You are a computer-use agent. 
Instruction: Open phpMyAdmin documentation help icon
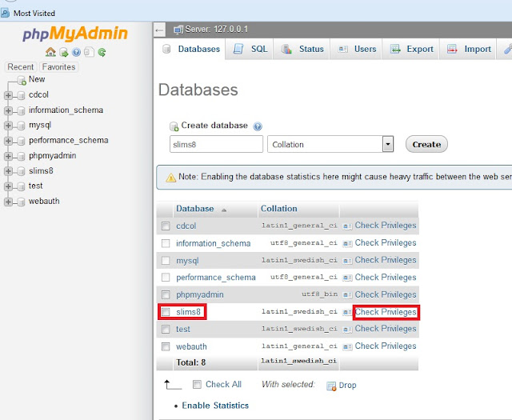77,52
